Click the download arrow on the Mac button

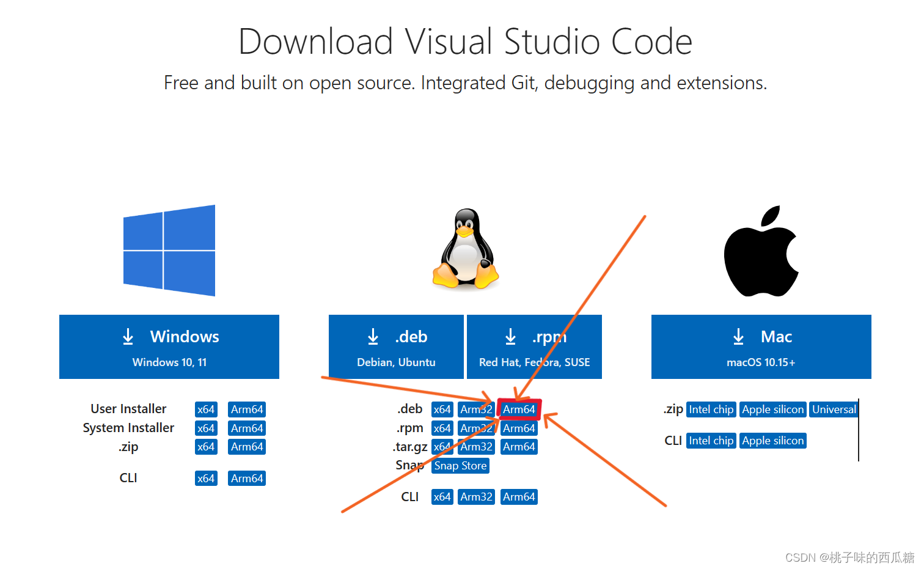point(739,336)
